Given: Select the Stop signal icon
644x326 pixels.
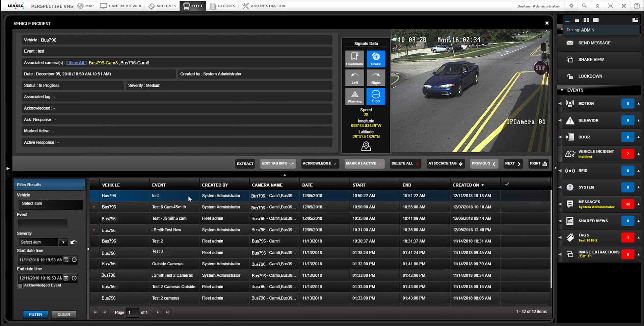Looking at the screenshot, I should tap(376, 96).
